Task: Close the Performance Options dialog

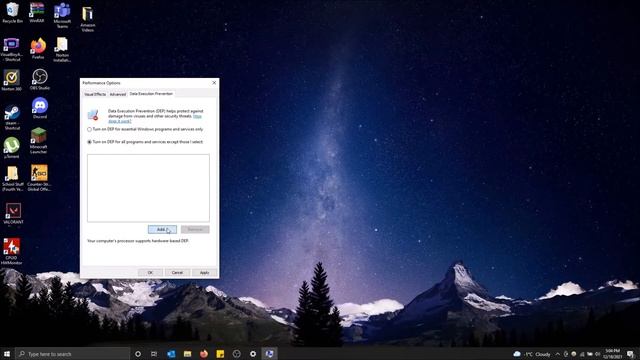Action: (214, 83)
